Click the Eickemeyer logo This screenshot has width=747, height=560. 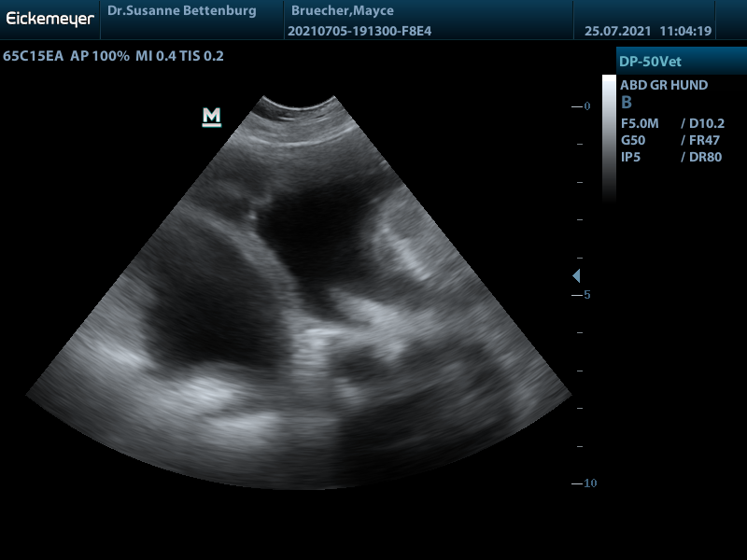point(50,19)
